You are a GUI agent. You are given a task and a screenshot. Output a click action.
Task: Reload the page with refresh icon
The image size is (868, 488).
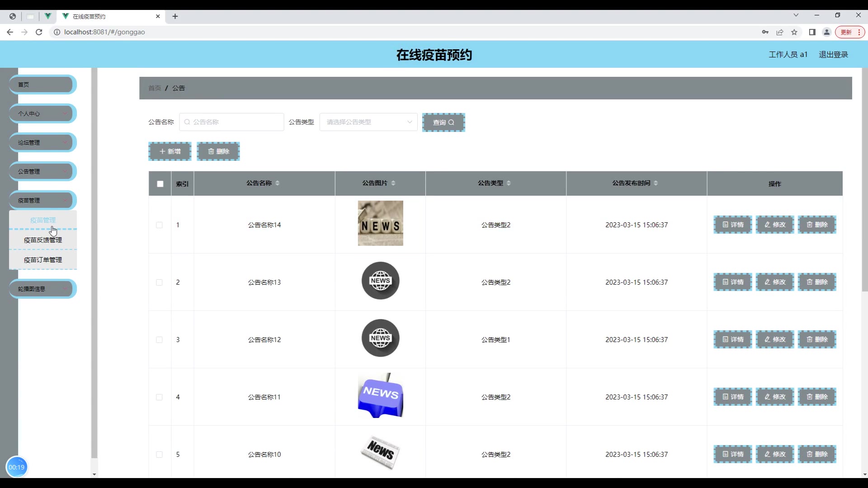(x=39, y=32)
